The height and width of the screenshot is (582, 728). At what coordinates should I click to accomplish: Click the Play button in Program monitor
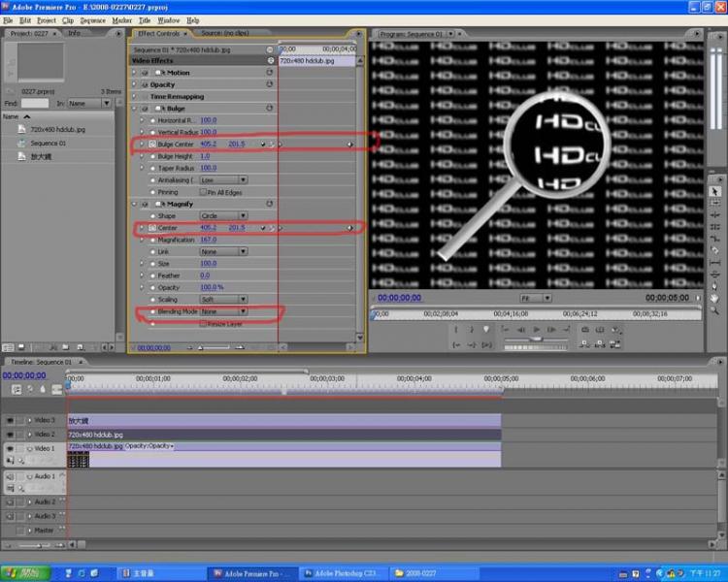tap(536, 330)
